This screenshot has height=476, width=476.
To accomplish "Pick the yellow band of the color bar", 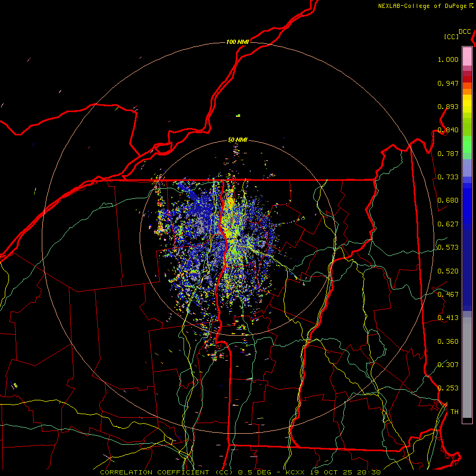I will click(x=467, y=104).
